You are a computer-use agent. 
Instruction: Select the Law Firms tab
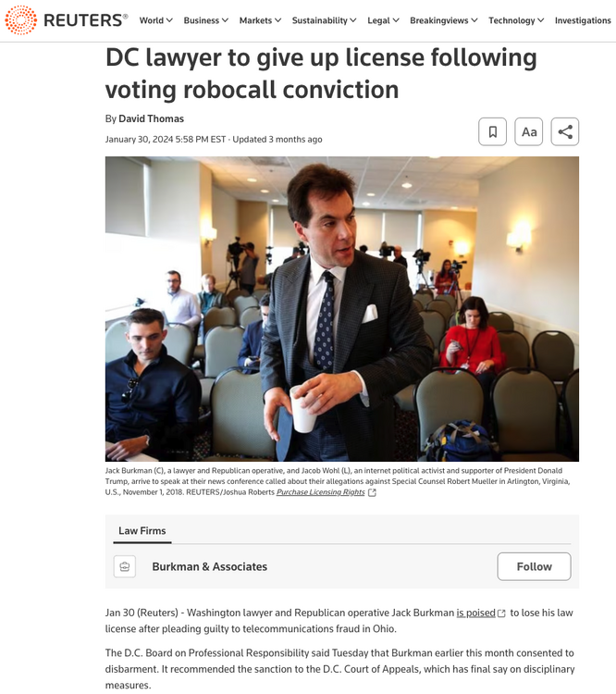point(142,531)
